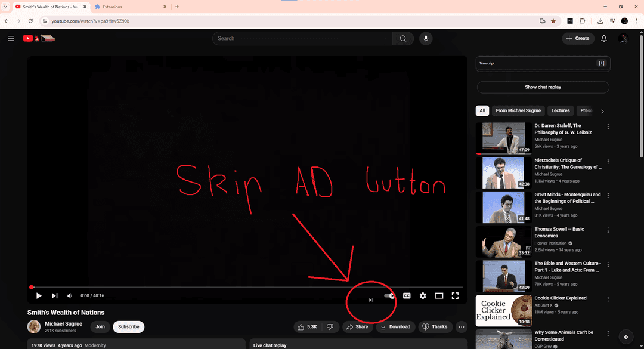Open the YouTube hamburger guide menu
This screenshot has width=644, height=349.
[11, 38]
